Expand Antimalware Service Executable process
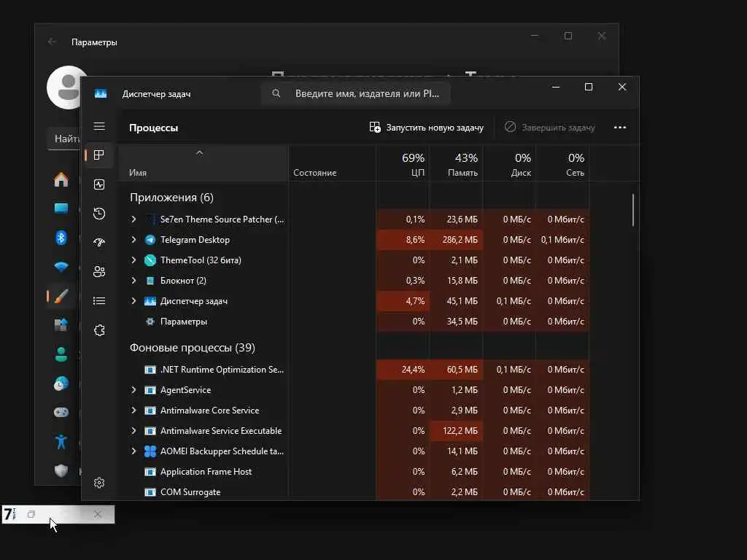 pyautogui.click(x=134, y=430)
